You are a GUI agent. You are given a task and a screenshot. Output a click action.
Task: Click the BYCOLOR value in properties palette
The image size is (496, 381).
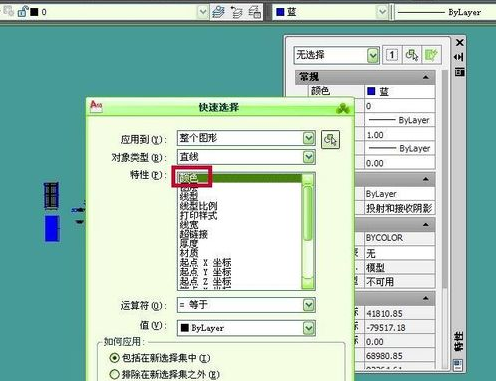[x=384, y=238]
